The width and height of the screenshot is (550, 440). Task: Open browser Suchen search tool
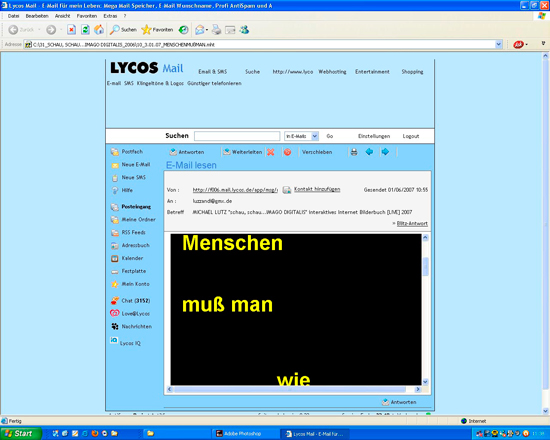pos(123,30)
